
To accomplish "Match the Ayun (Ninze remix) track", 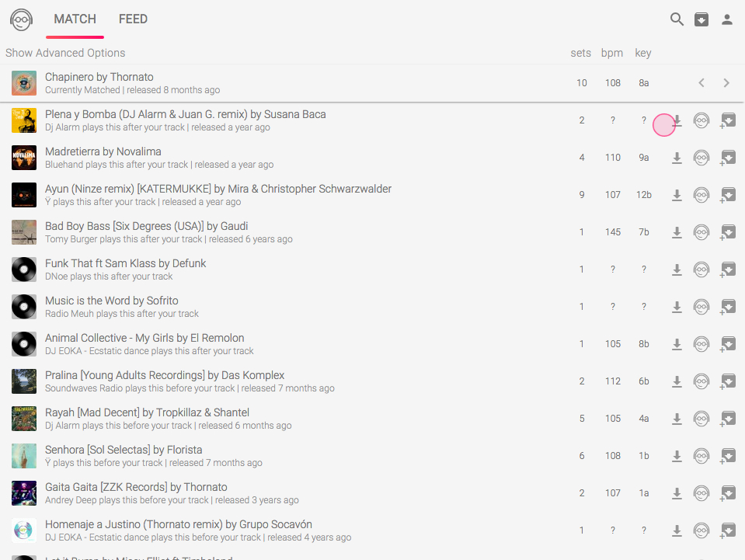I will (701, 195).
